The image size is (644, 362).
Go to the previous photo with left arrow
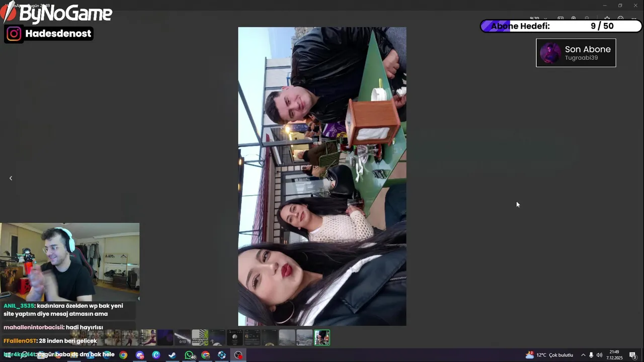click(11, 178)
